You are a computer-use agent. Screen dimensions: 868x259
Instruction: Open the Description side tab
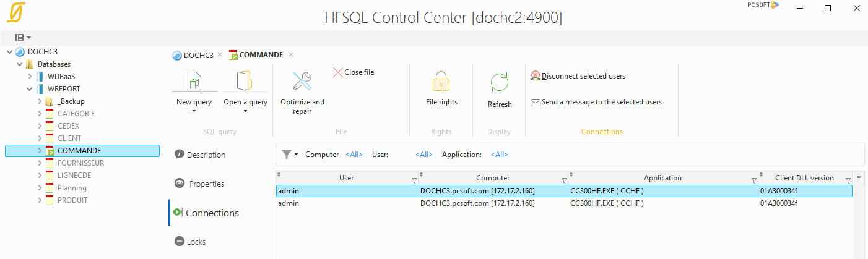[x=200, y=155]
